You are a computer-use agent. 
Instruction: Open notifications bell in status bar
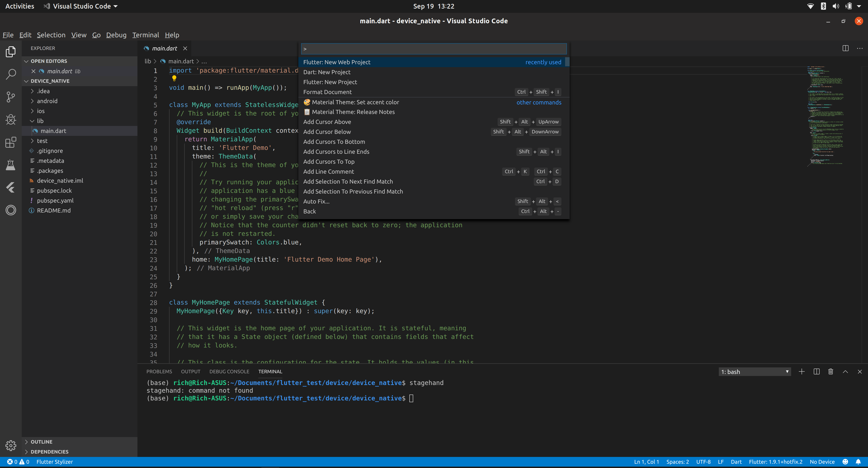tap(858, 462)
